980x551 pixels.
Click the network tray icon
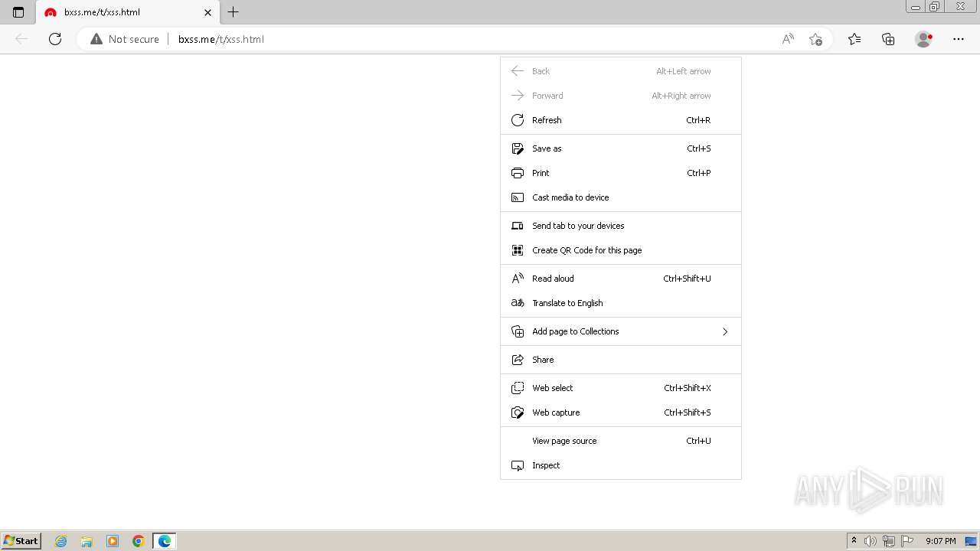[889, 541]
